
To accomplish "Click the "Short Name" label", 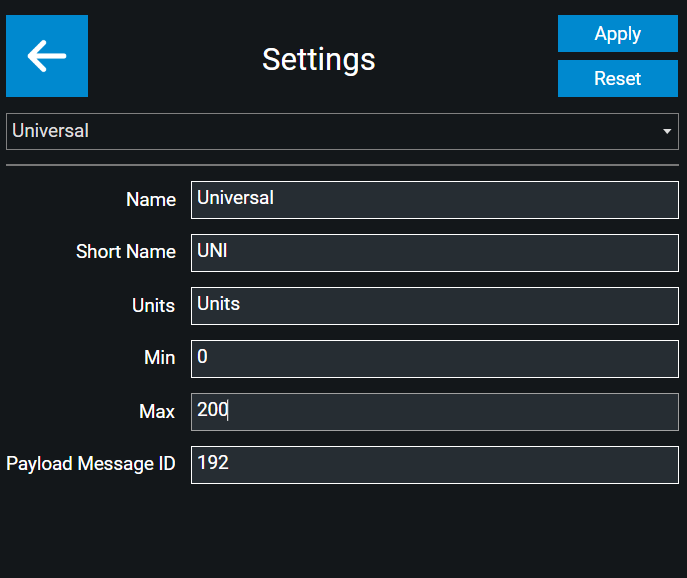I will pos(126,252).
